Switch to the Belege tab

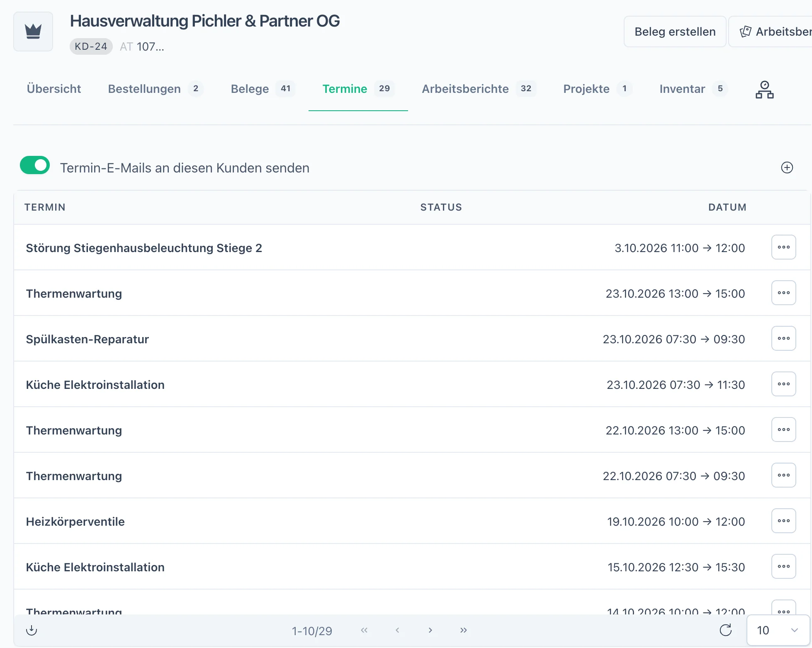click(263, 89)
